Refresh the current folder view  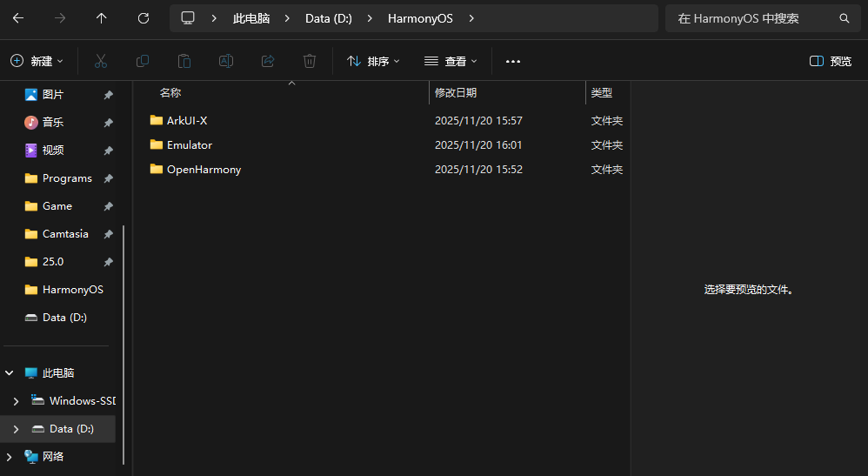point(144,18)
